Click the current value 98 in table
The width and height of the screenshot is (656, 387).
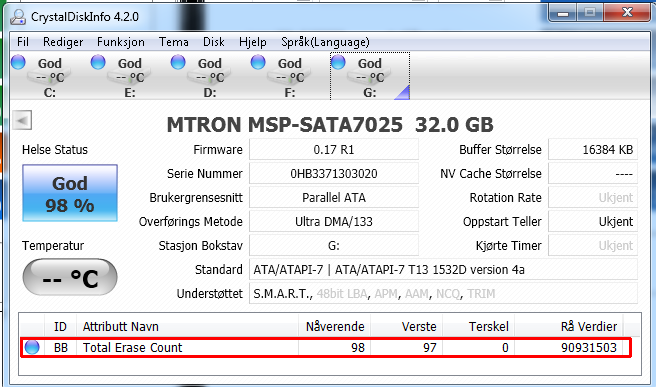tap(358, 347)
